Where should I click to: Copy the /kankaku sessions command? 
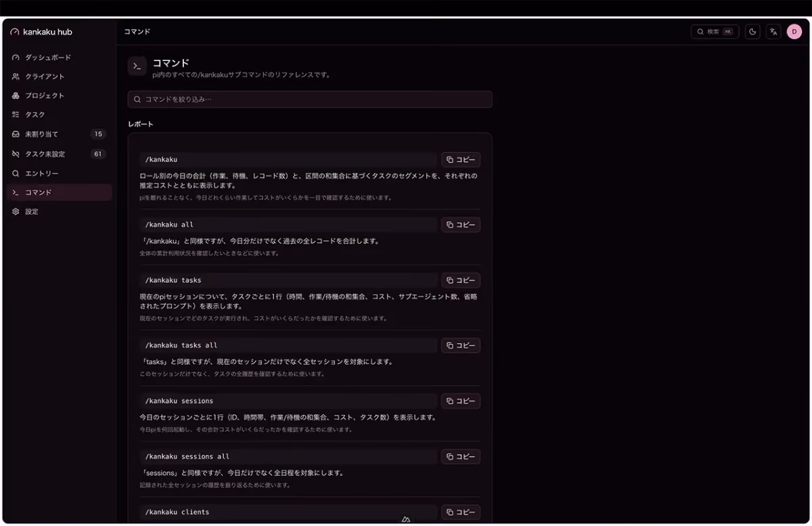461,401
